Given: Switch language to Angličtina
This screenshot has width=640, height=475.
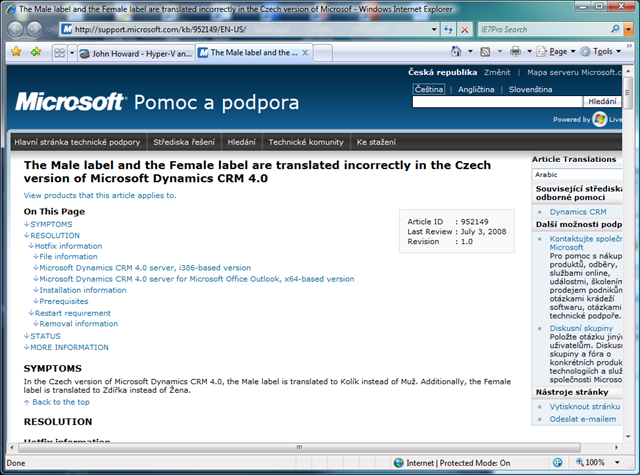Looking at the screenshot, I should coord(476,89).
